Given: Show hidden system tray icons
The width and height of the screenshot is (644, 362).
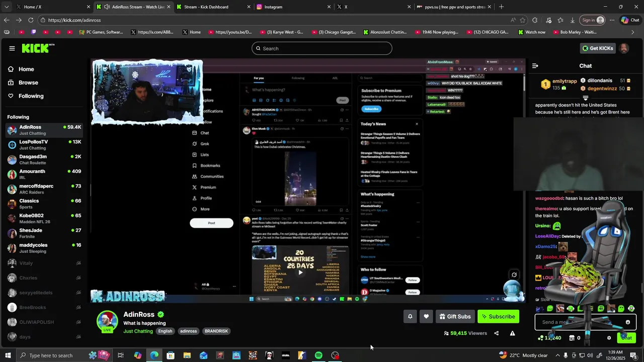Looking at the screenshot, I should point(557,355).
